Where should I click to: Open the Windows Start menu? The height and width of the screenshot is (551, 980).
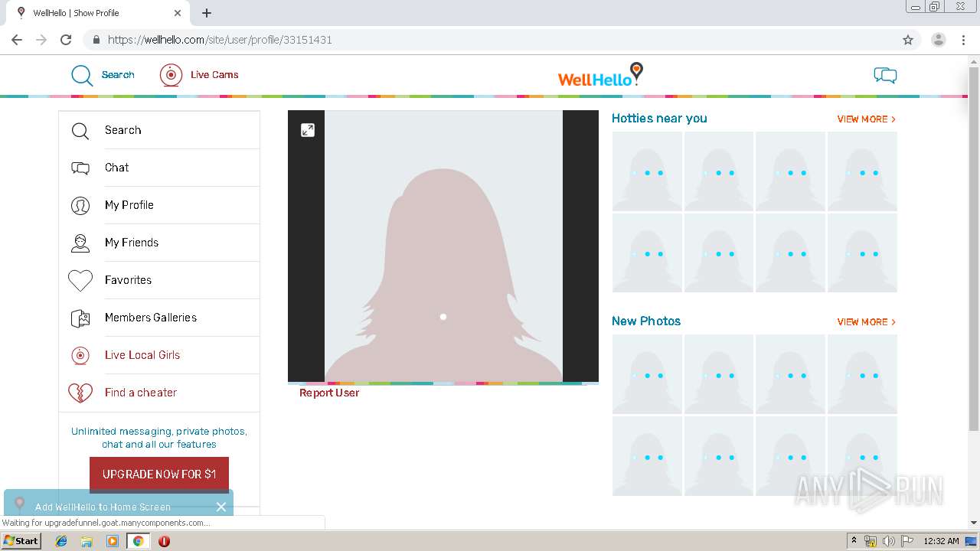[x=21, y=541]
